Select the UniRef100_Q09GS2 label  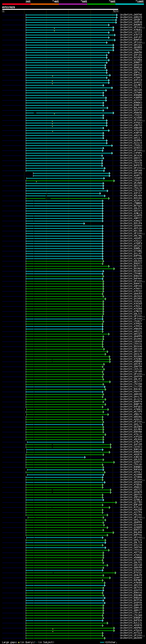(x=131, y=82)
